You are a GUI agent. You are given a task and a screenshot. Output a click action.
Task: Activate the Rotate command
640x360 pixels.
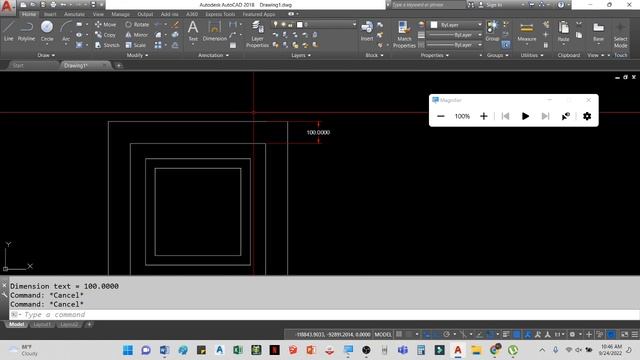pos(137,24)
